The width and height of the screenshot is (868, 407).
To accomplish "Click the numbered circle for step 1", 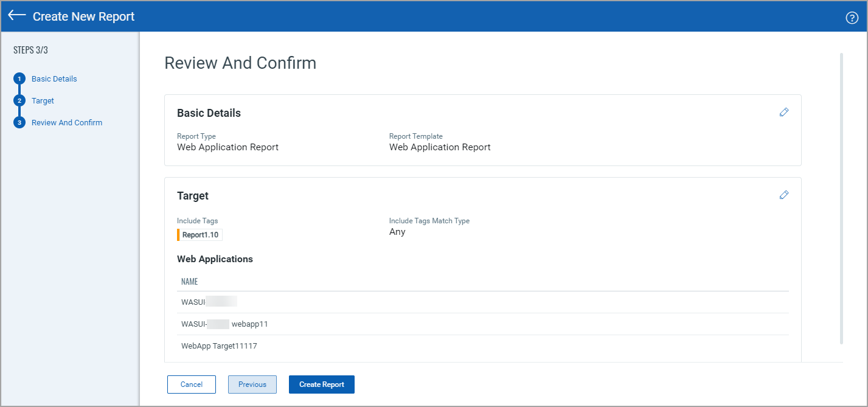I will pos(19,78).
